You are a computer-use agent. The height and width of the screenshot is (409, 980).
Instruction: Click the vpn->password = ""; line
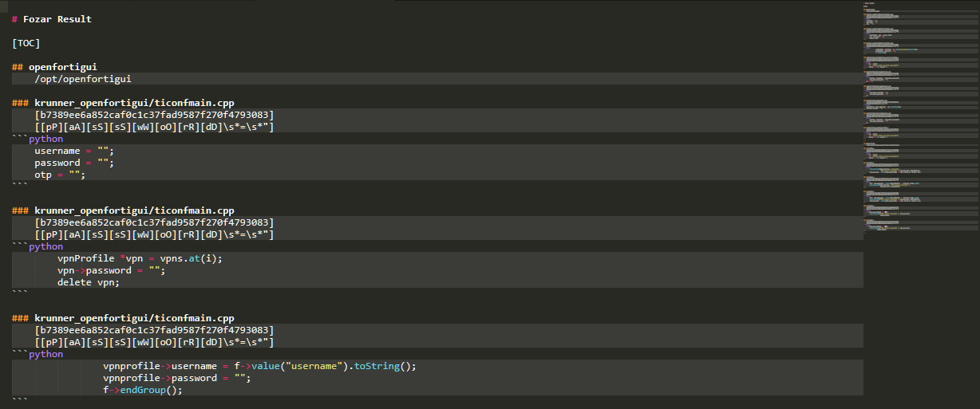111,270
